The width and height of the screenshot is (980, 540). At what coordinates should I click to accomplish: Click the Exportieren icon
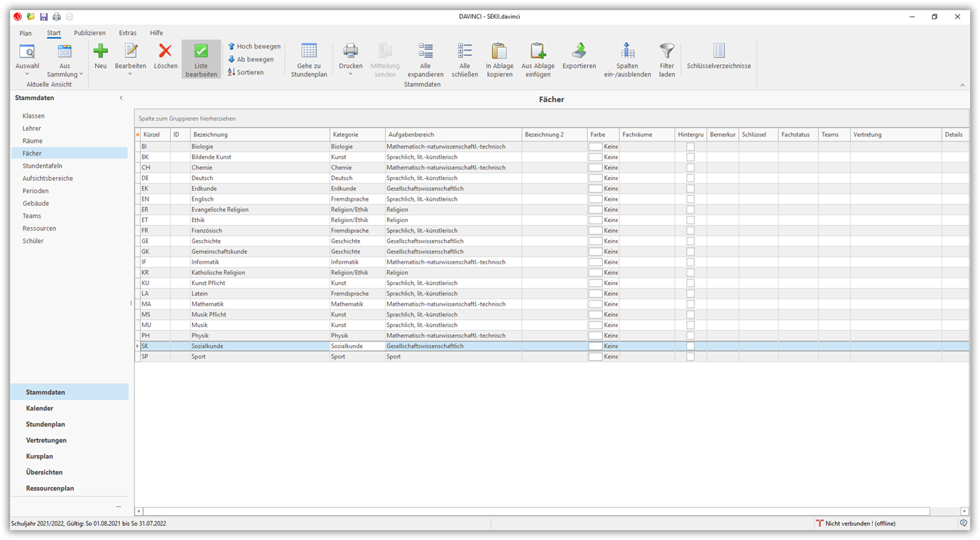click(579, 51)
